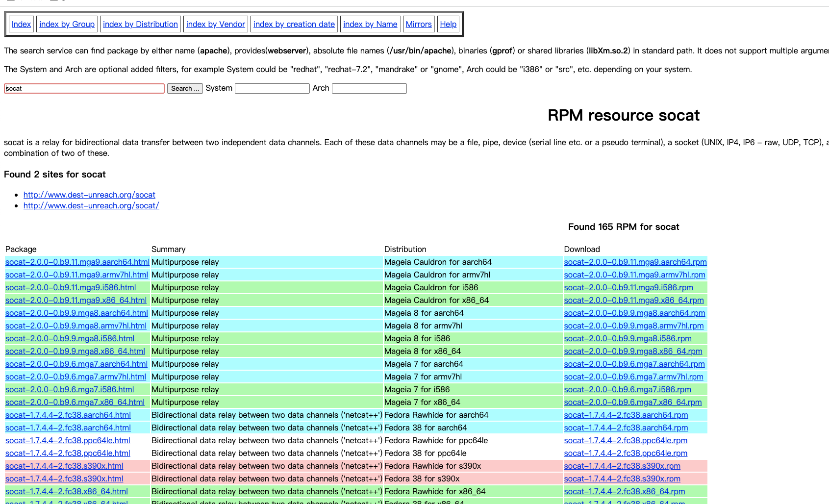The height and width of the screenshot is (504, 829).
Task: Open fc38.s390x.html in Fedora Rawhide row
Action: click(64, 466)
